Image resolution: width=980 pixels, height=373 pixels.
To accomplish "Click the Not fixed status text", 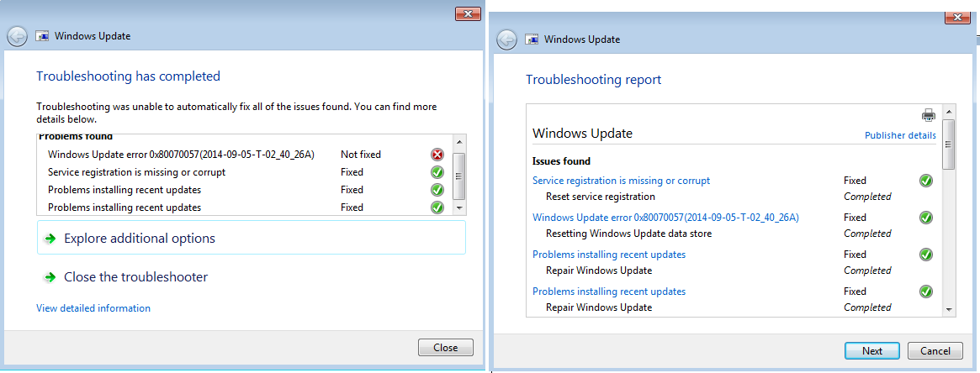I will [361, 154].
